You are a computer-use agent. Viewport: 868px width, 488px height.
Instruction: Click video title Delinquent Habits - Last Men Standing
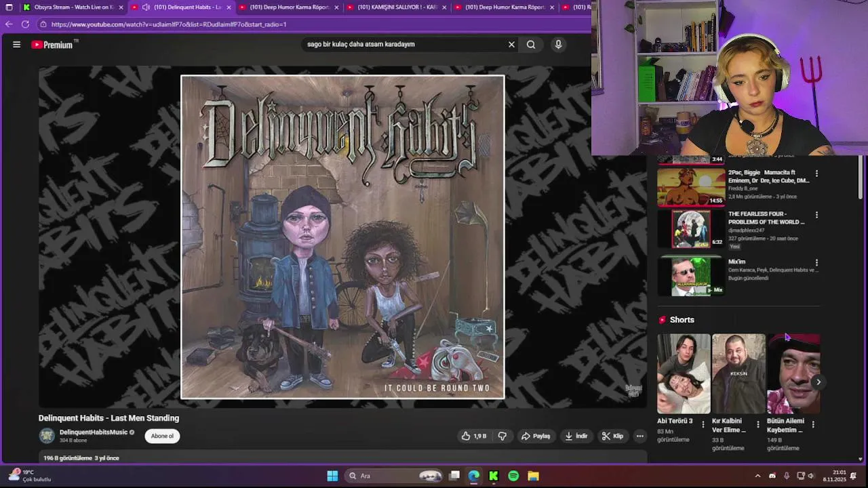tap(108, 418)
